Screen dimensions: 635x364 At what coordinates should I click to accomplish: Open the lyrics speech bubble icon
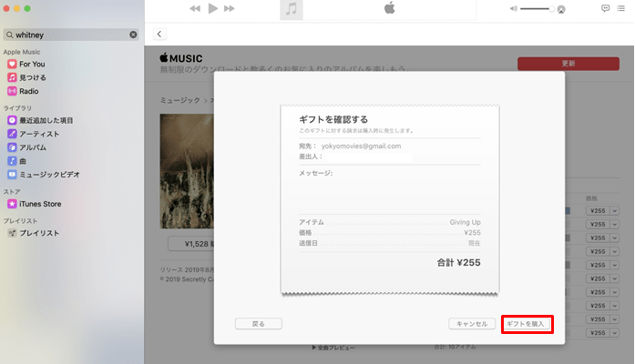click(606, 8)
